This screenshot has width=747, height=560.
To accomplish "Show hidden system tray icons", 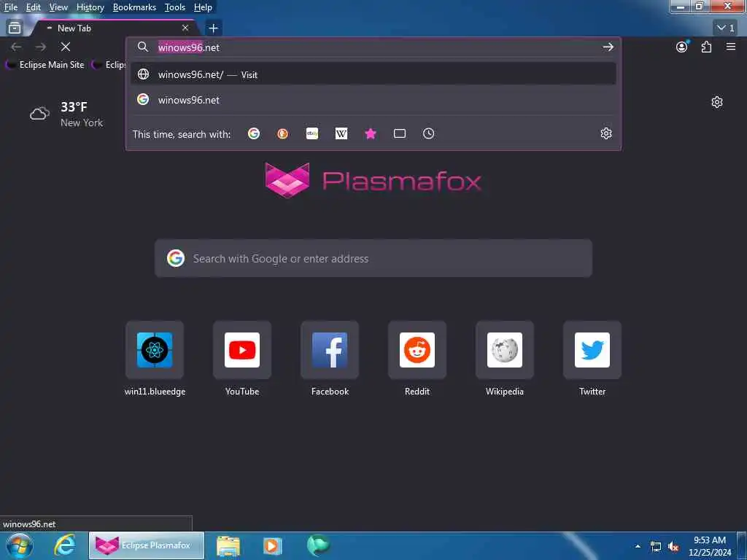I will tap(638, 546).
